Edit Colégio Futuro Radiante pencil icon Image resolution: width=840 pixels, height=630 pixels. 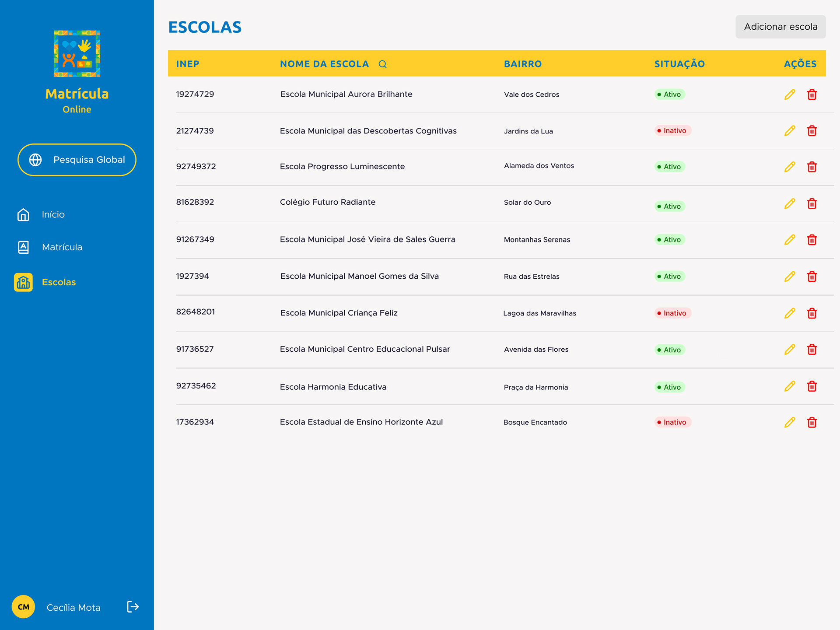(790, 203)
